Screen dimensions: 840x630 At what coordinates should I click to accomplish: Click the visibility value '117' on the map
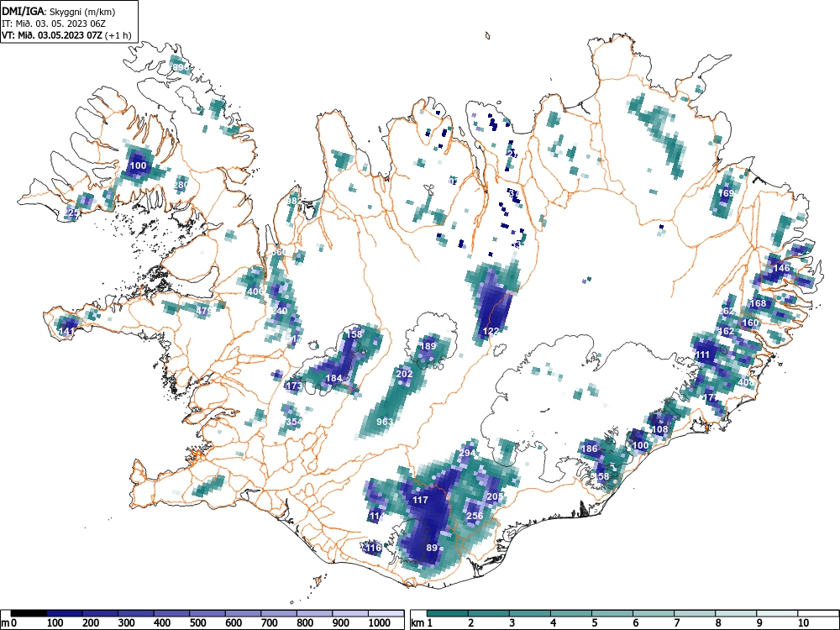(x=420, y=500)
